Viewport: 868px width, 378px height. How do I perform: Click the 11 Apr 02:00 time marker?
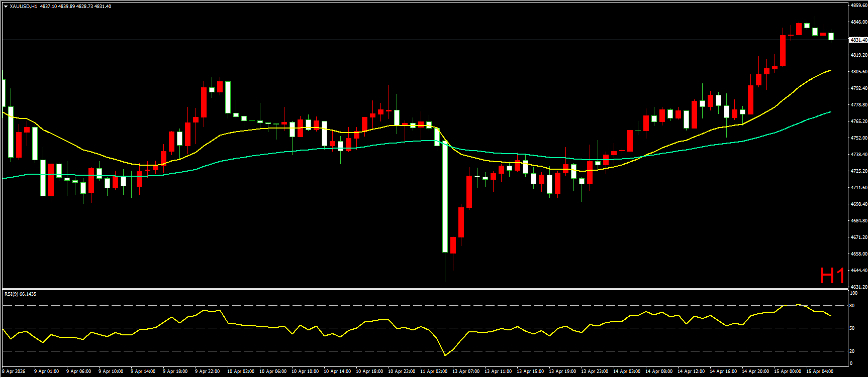tap(434, 371)
